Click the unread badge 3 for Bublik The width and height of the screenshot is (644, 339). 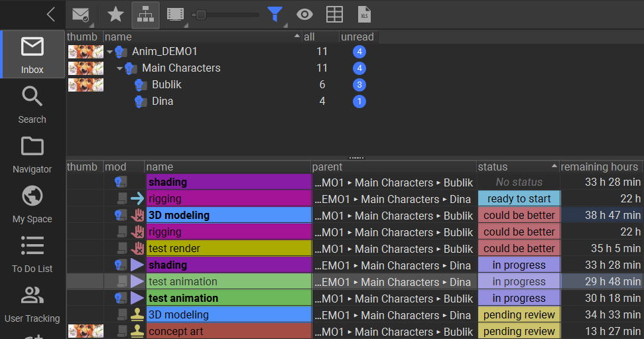click(x=359, y=85)
